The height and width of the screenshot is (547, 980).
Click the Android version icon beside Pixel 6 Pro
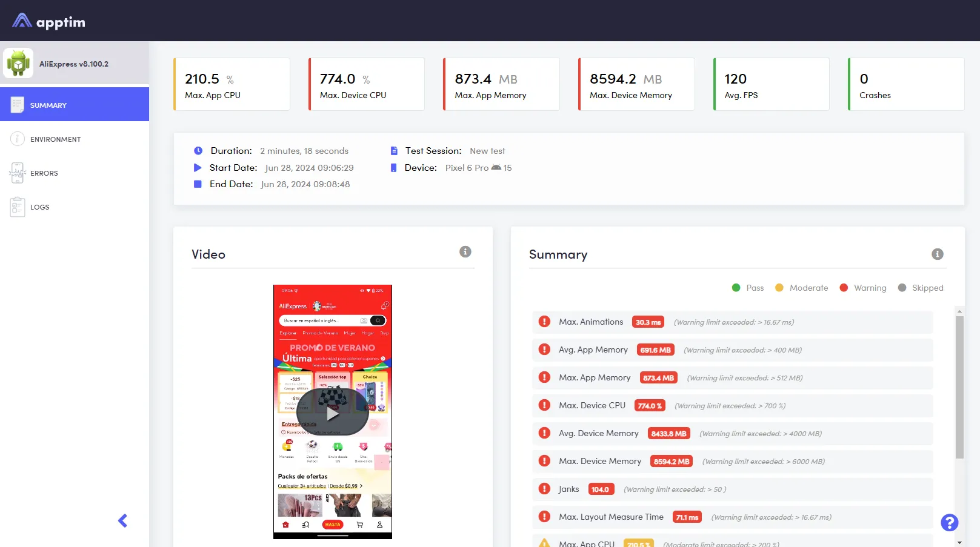[x=496, y=167]
